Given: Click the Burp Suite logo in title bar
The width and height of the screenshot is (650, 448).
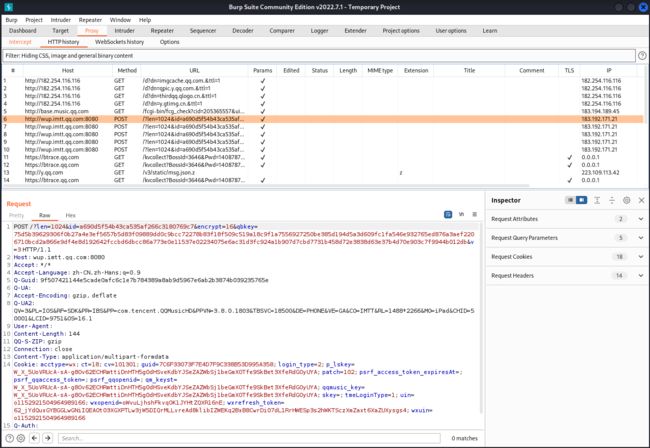Looking at the screenshot, I should pyautogui.click(x=8, y=7).
